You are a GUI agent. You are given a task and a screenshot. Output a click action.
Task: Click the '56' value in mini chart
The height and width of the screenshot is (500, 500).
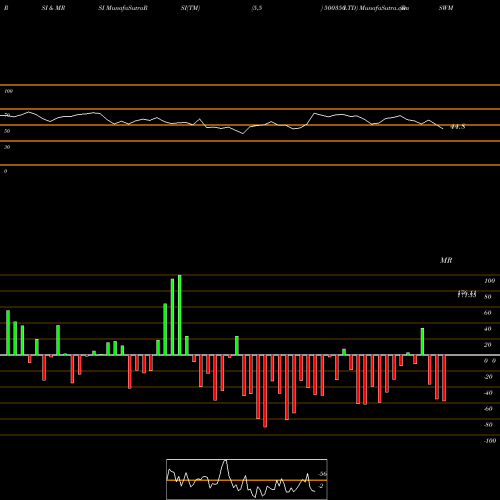point(323,474)
